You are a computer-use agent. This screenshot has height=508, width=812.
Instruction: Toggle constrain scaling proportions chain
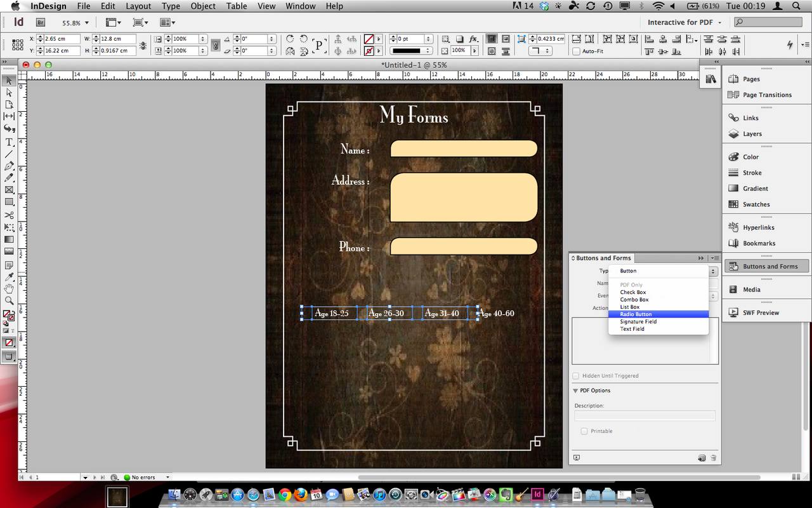pos(216,45)
